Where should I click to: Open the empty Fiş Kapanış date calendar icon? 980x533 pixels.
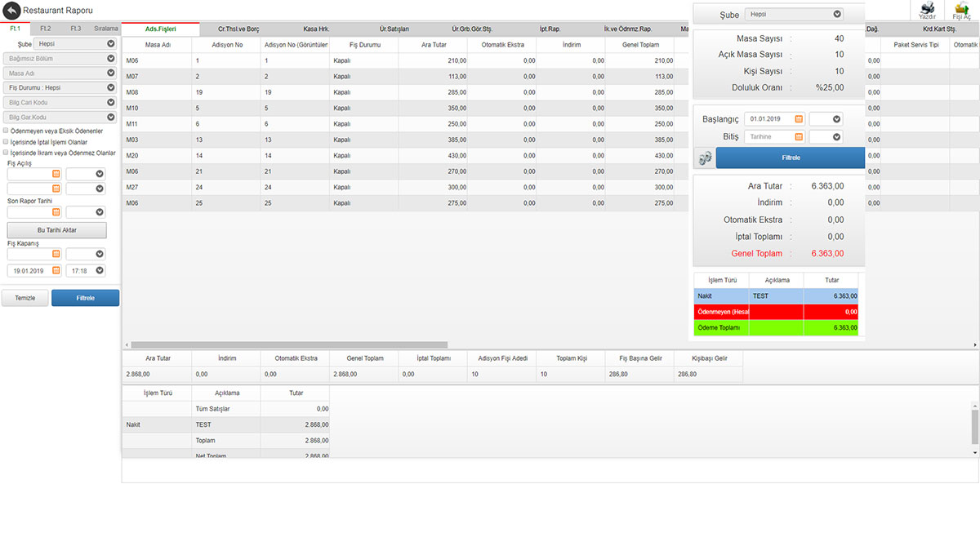[x=56, y=254]
